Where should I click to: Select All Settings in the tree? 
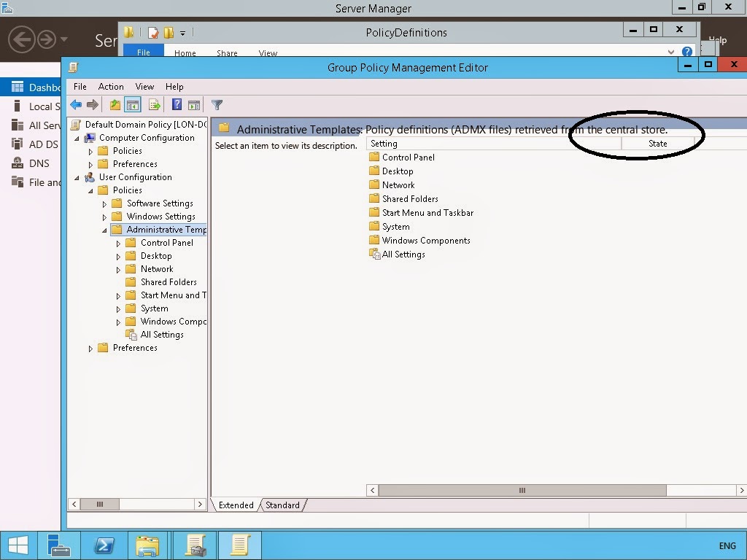[x=155, y=335]
